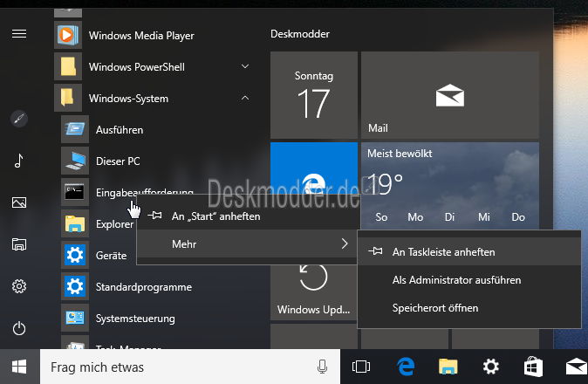Image resolution: width=588 pixels, height=384 pixels.
Task: Open the Windows Update tile
Action: 314,293
